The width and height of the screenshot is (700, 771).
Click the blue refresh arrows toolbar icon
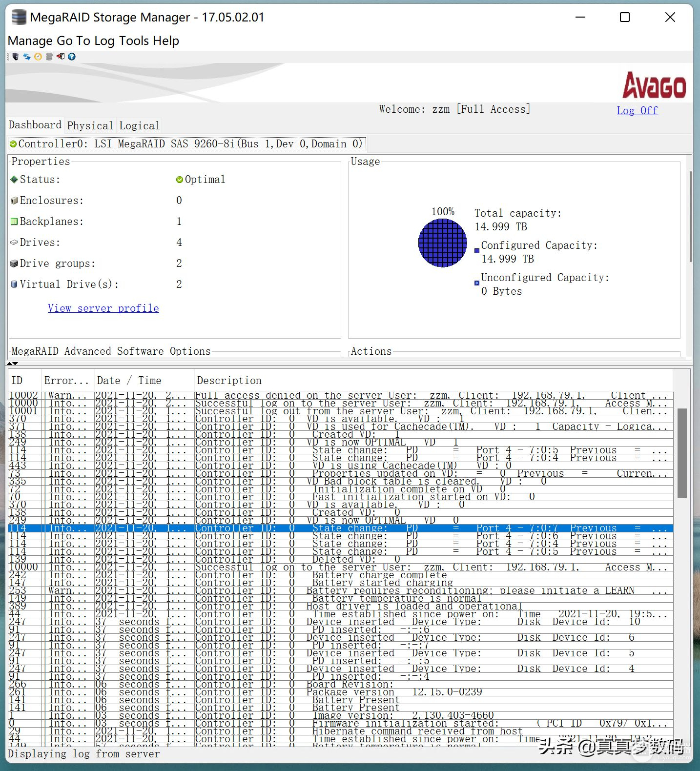(27, 57)
